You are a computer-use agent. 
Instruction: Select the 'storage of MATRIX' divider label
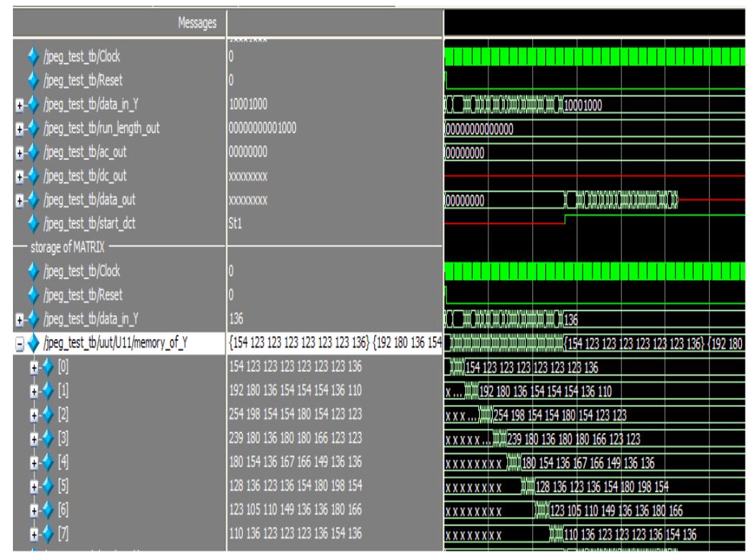click(x=68, y=248)
